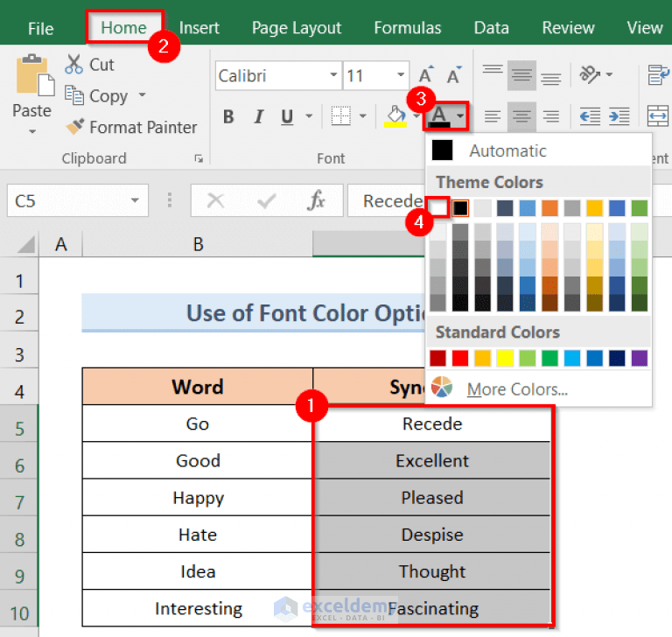The width and height of the screenshot is (672, 637).
Task: Open the Borders dropdown arrow
Action: click(x=362, y=116)
